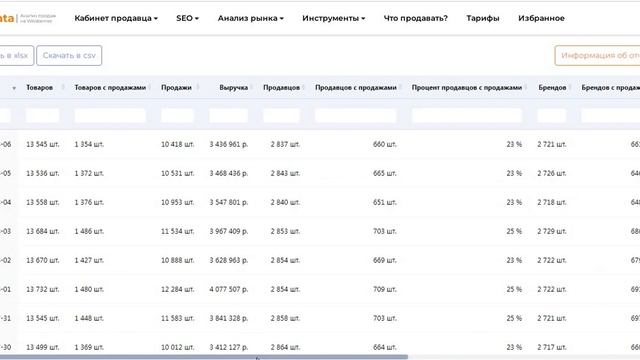Image resolution: width=640 pixels, height=360 pixels.
Task: Click the Продавцов с продажами header
Action: [356, 88]
